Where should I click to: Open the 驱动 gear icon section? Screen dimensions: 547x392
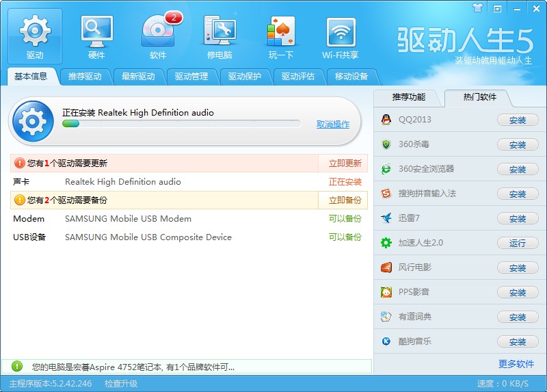click(35, 36)
